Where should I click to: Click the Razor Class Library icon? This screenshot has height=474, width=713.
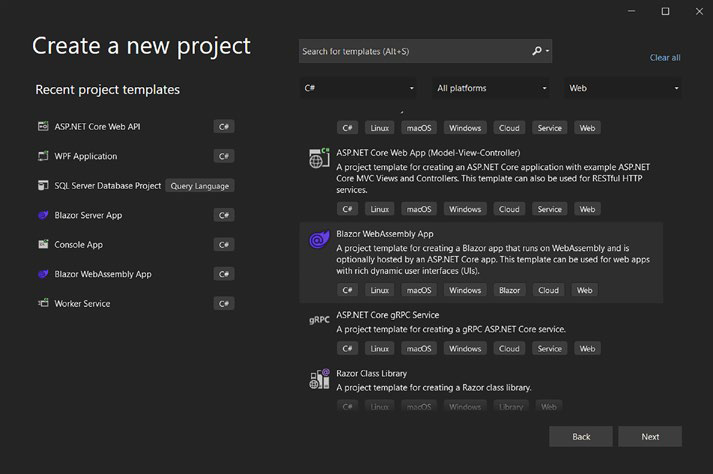click(x=319, y=379)
